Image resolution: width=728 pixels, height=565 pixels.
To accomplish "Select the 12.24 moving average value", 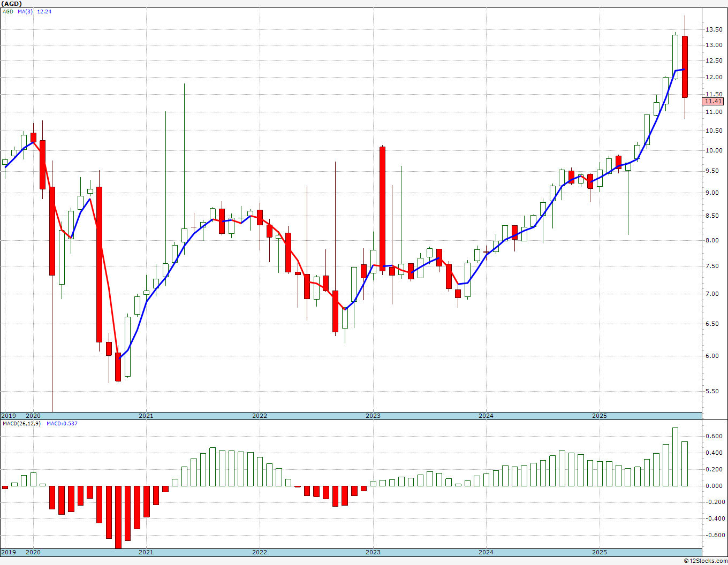I will pyautogui.click(x=44, y=11).
